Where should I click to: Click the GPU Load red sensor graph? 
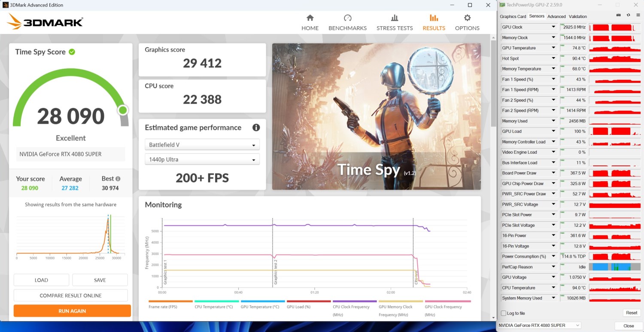(614, 131)
